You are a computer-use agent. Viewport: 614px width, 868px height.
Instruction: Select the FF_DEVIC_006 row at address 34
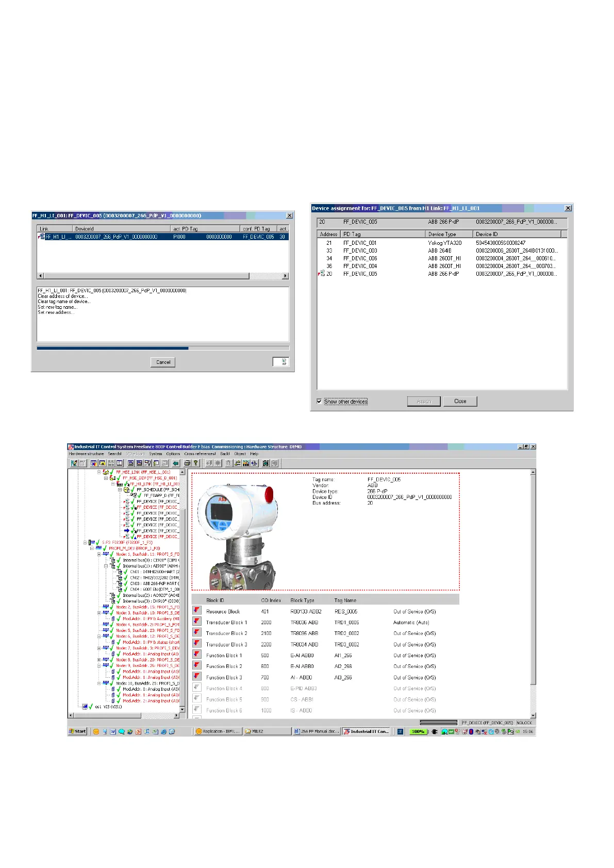pos(442,258)
